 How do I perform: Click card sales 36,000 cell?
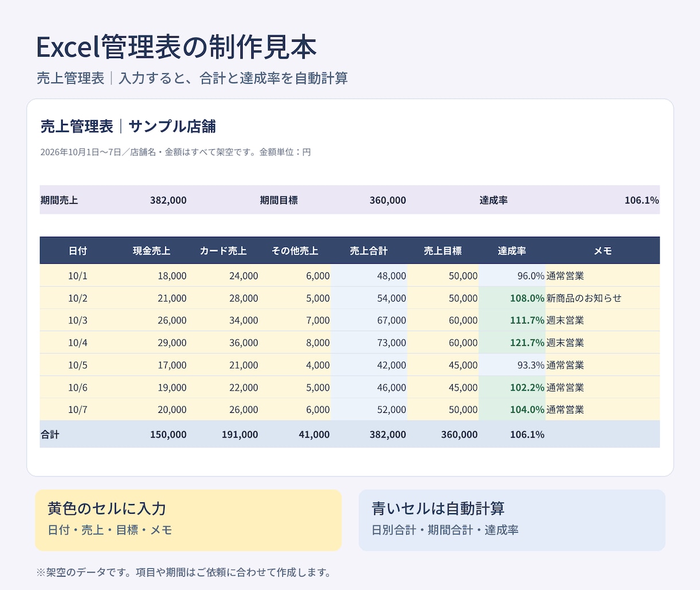point(223,343)
